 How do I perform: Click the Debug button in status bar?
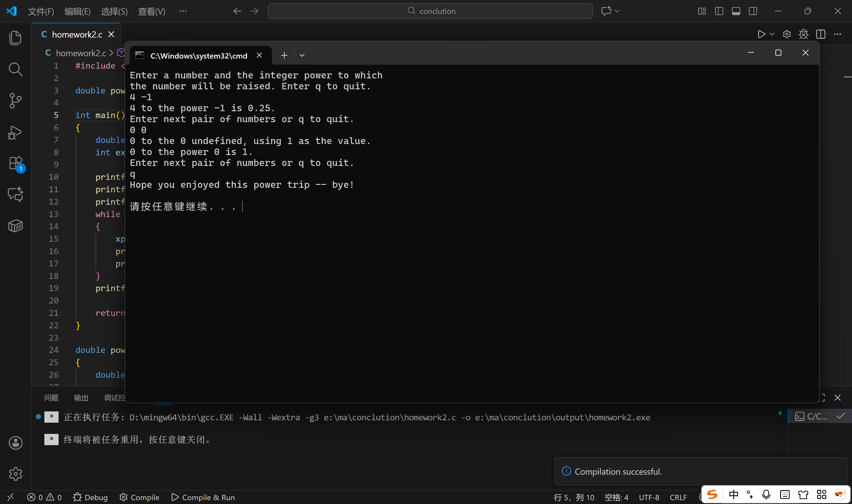click(x=90, y=497)
